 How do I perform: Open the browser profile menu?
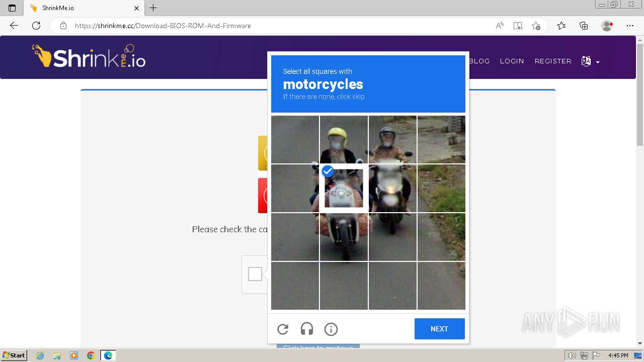(x=607, y=26)
